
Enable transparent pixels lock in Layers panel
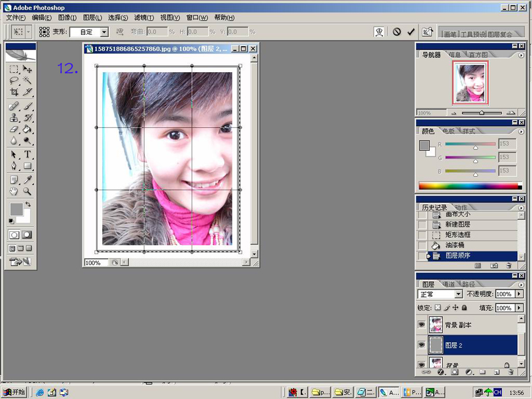click(437, 308)
